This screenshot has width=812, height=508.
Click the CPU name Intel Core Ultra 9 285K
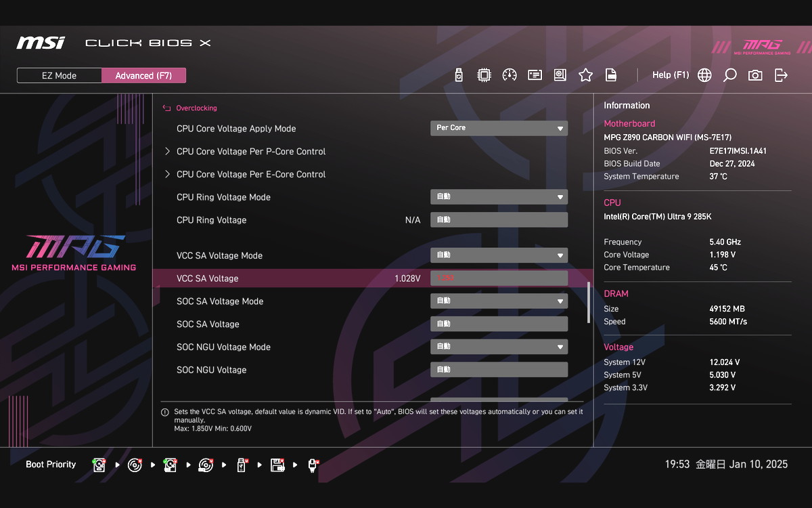click(657, 217)
